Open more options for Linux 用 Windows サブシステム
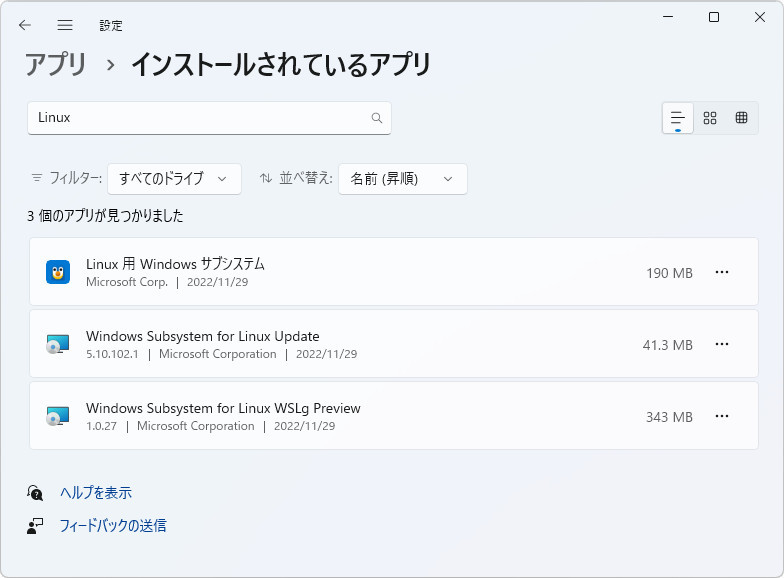Viewport: 784px width, 578px height. (722, 272)
